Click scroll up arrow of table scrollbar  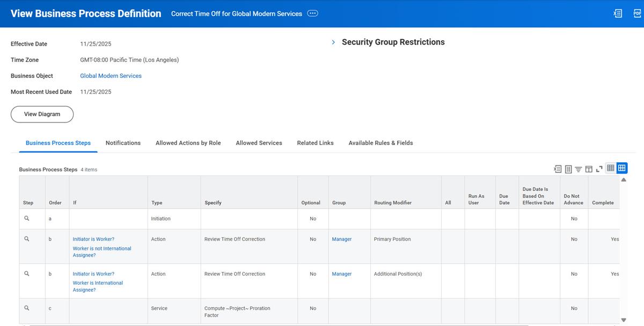624,180
